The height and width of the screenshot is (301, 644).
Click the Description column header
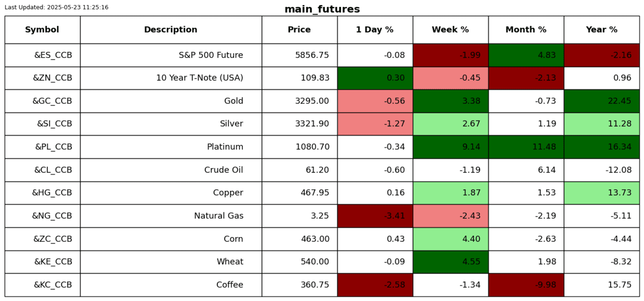(x=170, y=30)
